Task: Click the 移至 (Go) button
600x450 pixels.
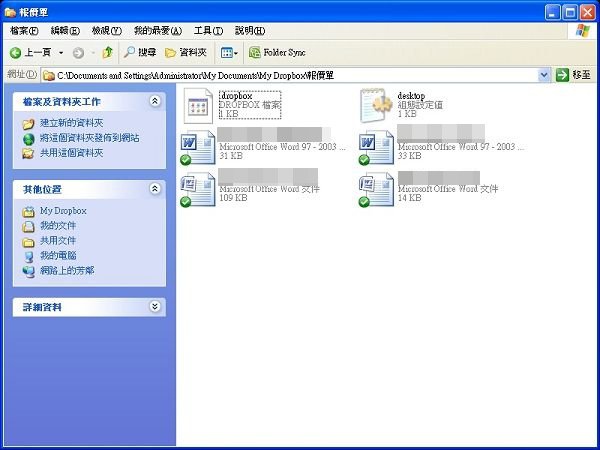Action: click(573, 75)
